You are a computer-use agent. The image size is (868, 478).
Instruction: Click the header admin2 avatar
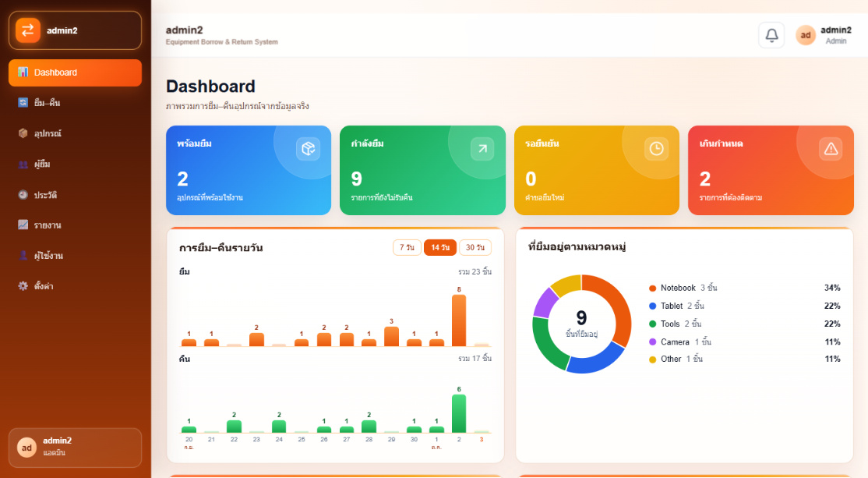click(x=806, y=35)
